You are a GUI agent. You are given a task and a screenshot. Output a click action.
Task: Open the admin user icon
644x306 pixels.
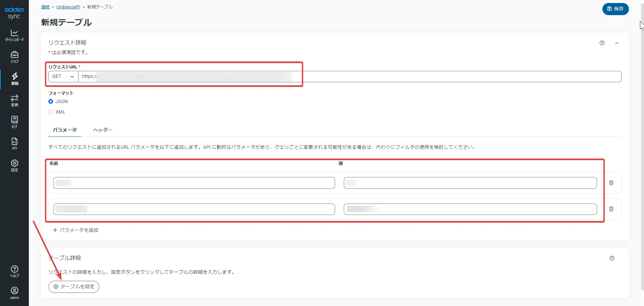pos(14,293)
